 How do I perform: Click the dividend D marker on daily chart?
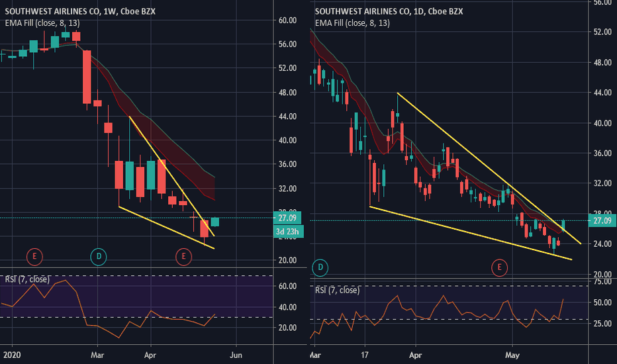point(320,267)
